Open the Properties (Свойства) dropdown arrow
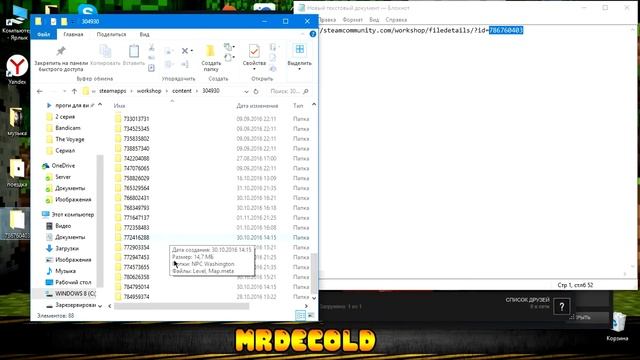 [254, 70]
